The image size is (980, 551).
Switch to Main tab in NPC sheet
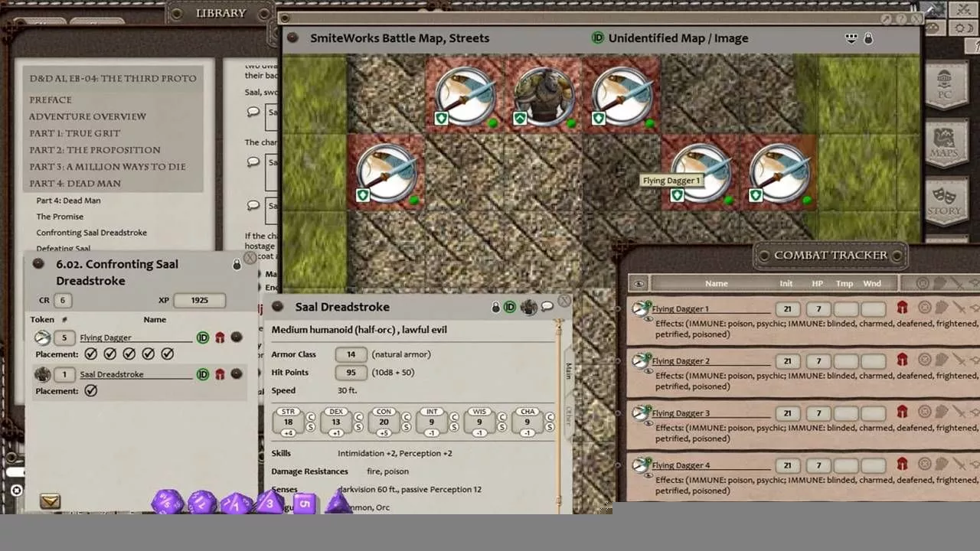568,370
